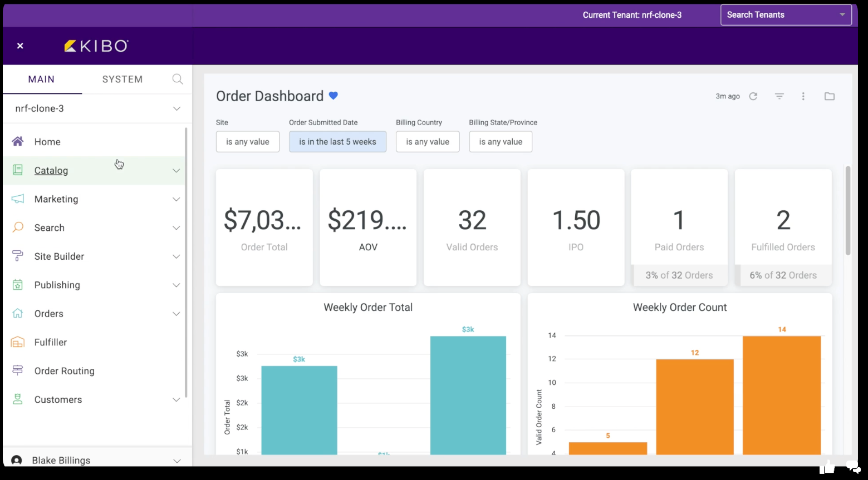Click the 'is in the last 5 weeks' filter
The width and height of the screenshot is (868, 480).
point(337,142)
